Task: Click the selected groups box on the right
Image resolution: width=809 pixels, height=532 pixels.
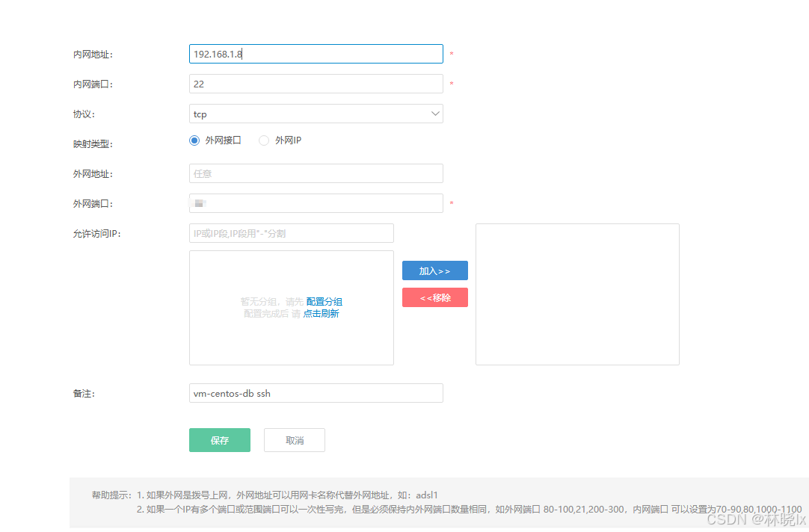Action: pos(576,294)
